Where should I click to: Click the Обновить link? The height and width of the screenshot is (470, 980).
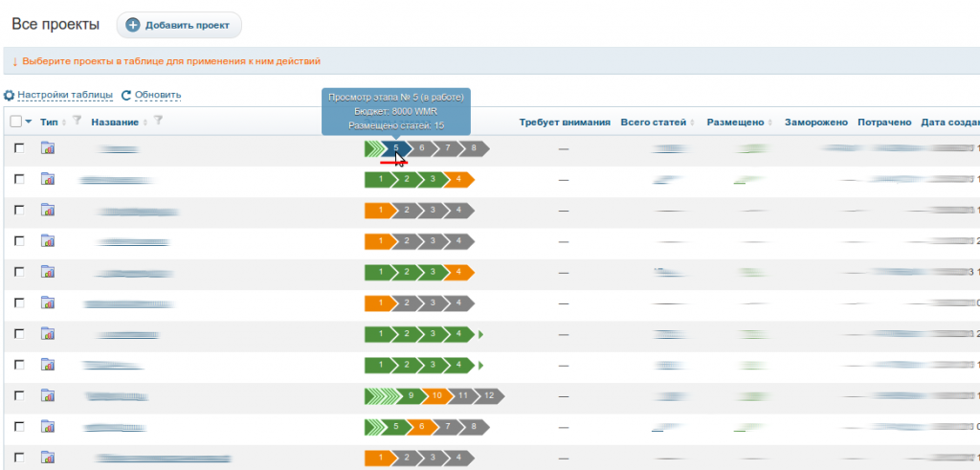coord(158,95)
